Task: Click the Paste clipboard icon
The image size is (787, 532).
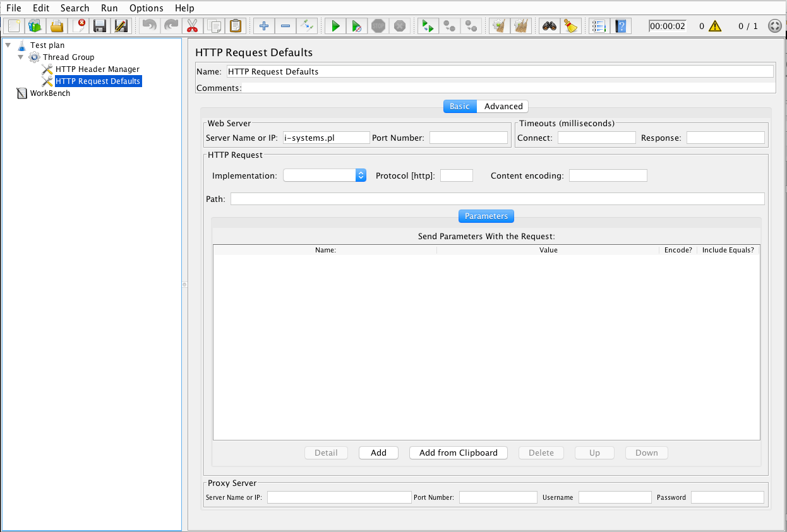Action: point(236,26)
